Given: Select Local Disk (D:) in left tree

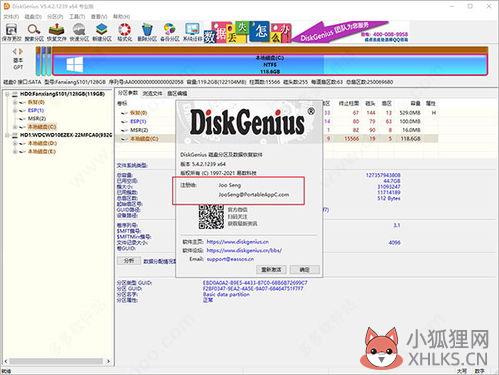Looking at the screenshot, I should pyautogui.click(x=42, y=143).
